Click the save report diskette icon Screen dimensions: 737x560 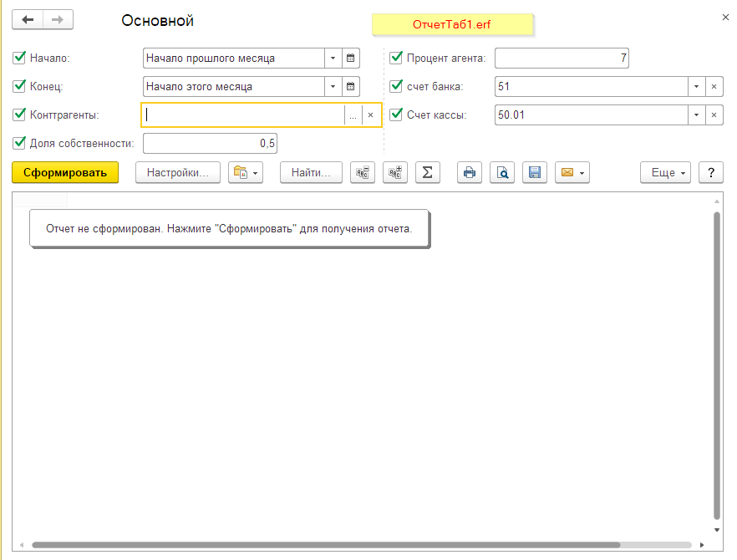[535, 172]
